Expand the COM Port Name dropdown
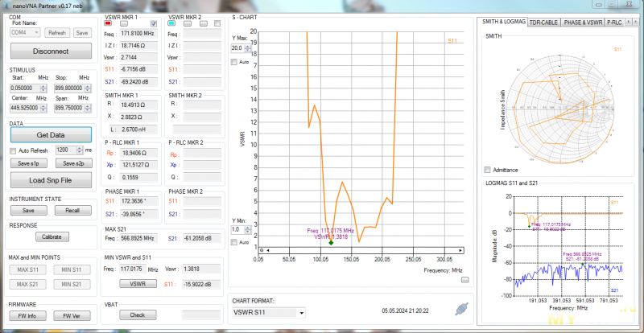This screenshot has height=333, width=644. tap(37, 33)
